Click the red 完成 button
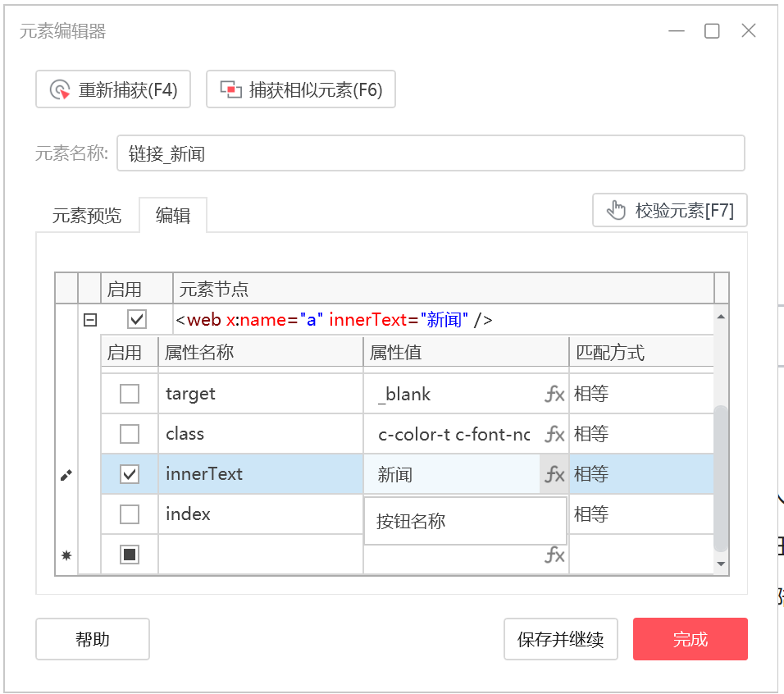 coord(690,639)
